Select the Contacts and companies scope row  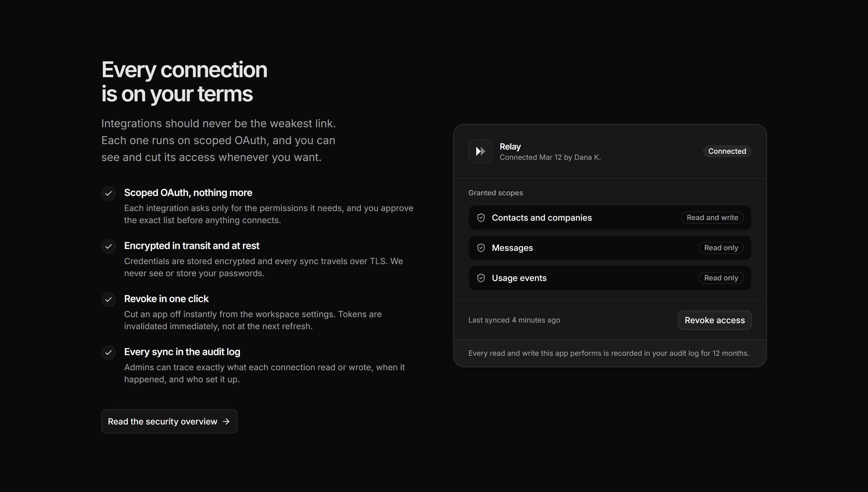tap(610, 218)
